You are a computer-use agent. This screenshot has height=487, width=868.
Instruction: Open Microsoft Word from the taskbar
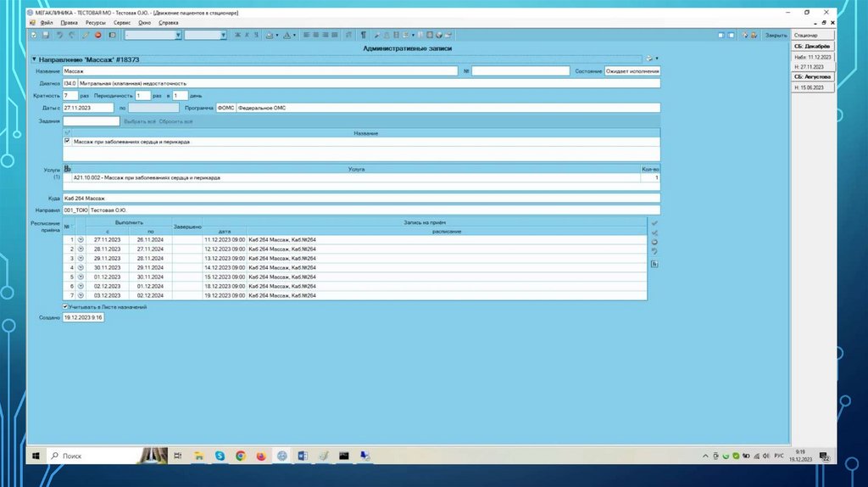[302, 456]
